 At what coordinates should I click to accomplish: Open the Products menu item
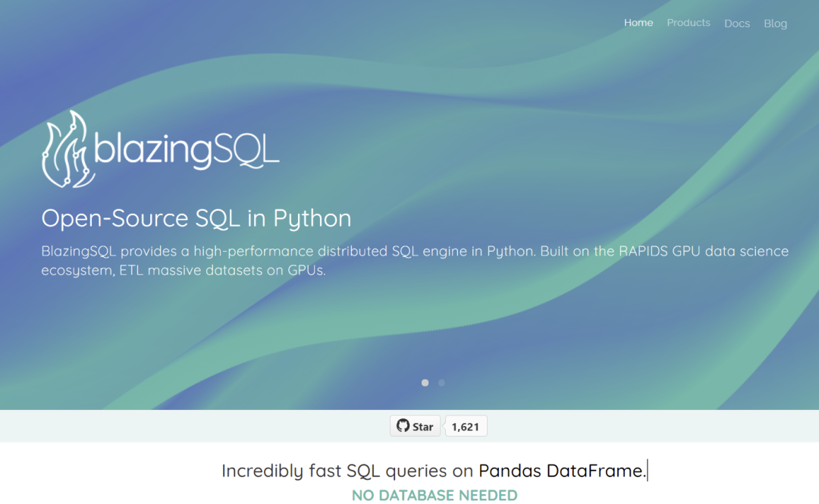click(x=689, y=23)
